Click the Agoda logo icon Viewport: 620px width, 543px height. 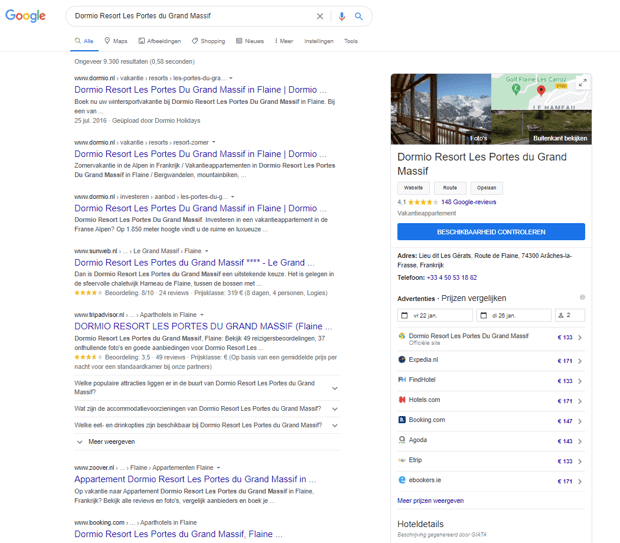pos(402,440)
